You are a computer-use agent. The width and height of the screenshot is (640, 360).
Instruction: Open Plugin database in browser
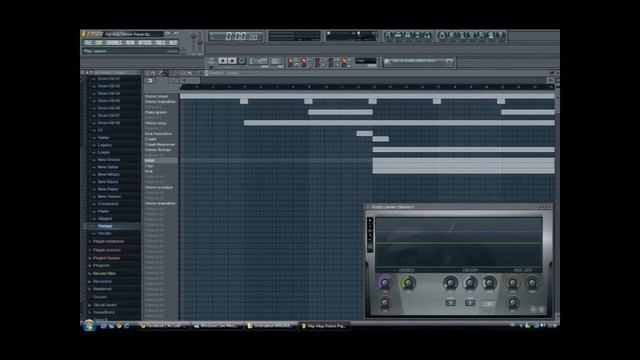click(108, 241)
